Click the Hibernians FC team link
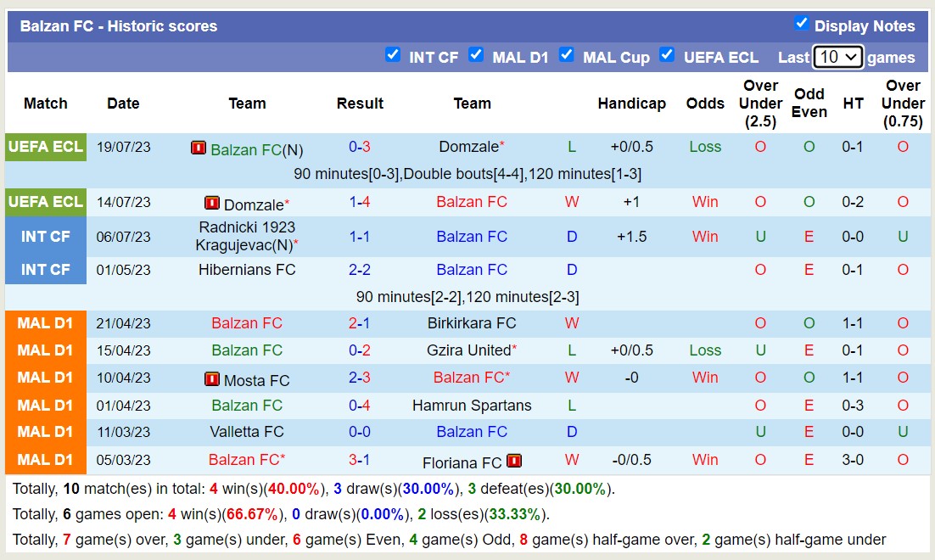 (247, 270)
